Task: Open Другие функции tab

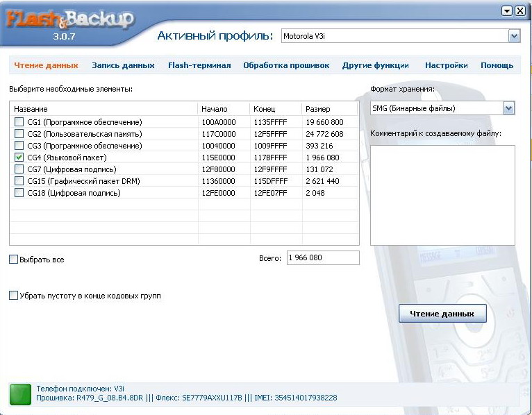Action: (375, 65)
